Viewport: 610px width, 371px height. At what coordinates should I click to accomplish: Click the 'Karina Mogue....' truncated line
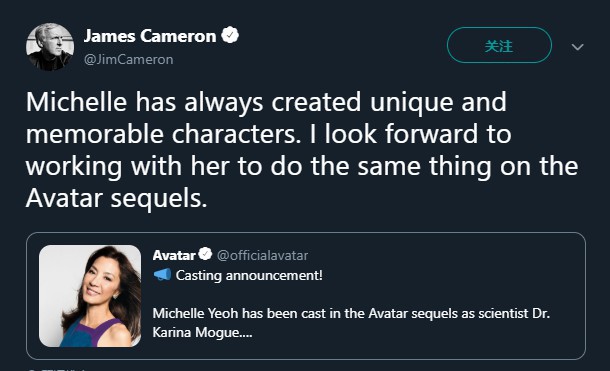pos(202,333)
